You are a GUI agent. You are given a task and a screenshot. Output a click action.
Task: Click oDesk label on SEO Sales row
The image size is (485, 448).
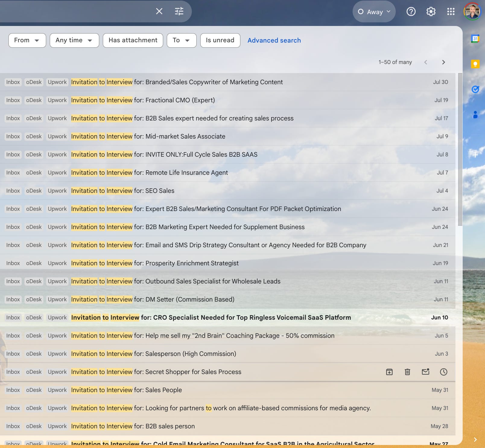tap(34, 191)
